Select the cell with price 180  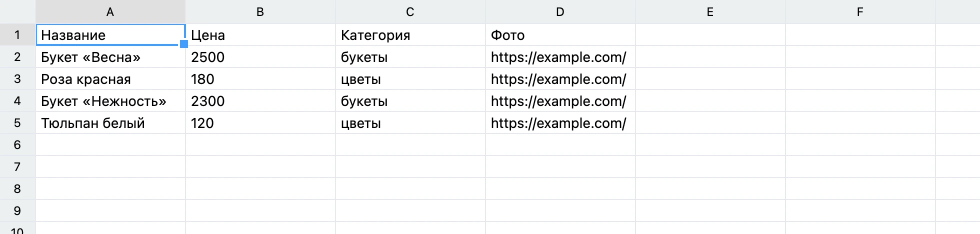[260, 79]
